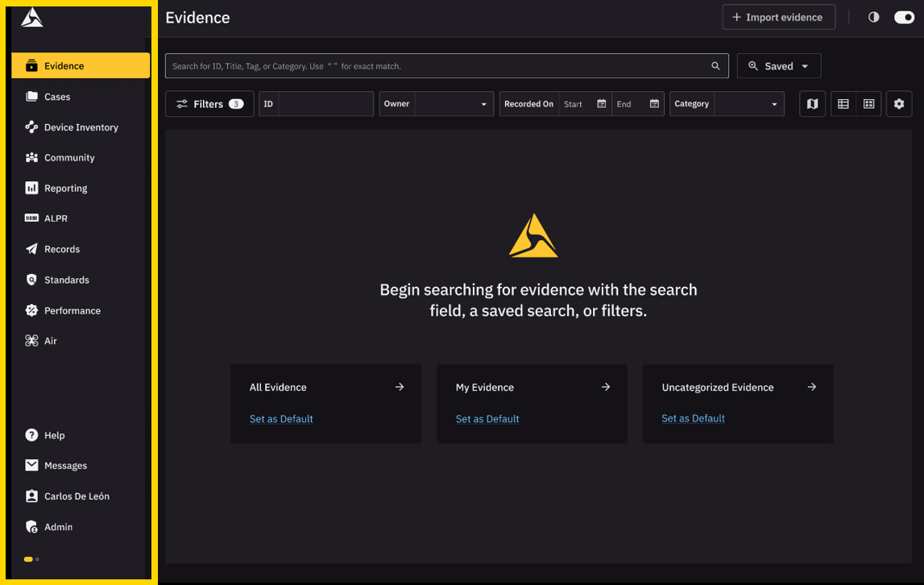Click the contrast theme icon
924x585 pixels.
click(873, 17)
